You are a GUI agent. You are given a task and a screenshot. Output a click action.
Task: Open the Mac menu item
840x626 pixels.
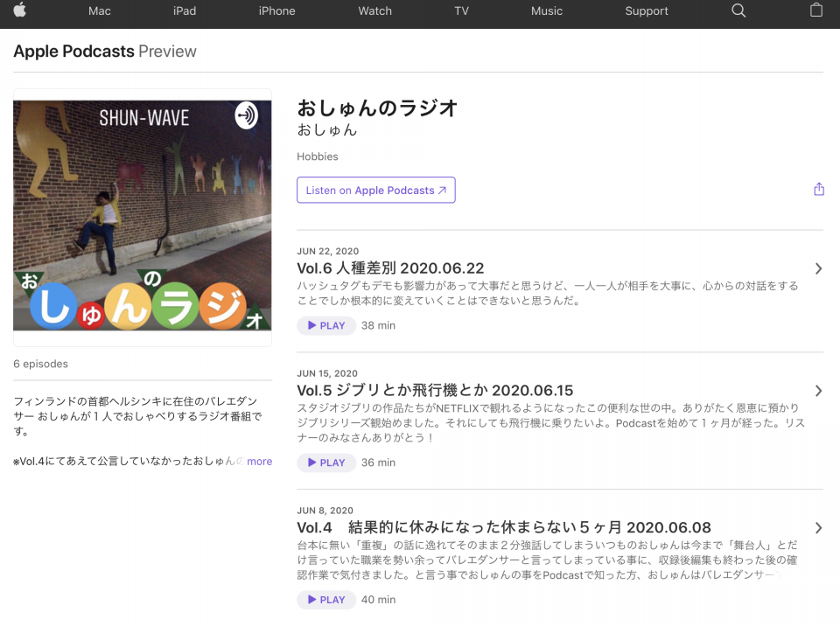[x=100, y=10]
